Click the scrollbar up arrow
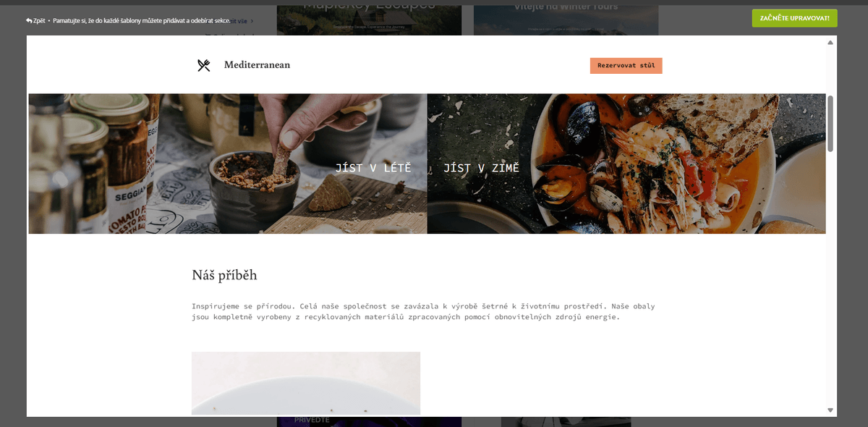Screen dimensions: 868x427 830,42
